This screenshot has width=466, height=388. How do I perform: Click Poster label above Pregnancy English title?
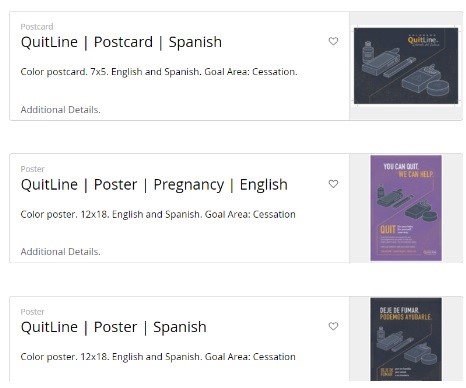[32, 169]
